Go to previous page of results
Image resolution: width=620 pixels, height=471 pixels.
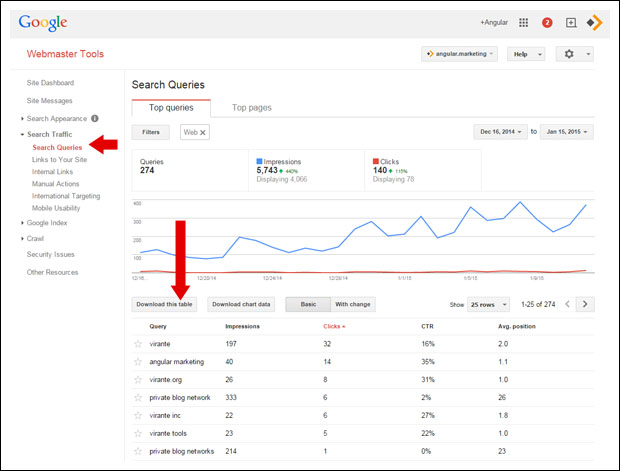(x=567, y=304)
